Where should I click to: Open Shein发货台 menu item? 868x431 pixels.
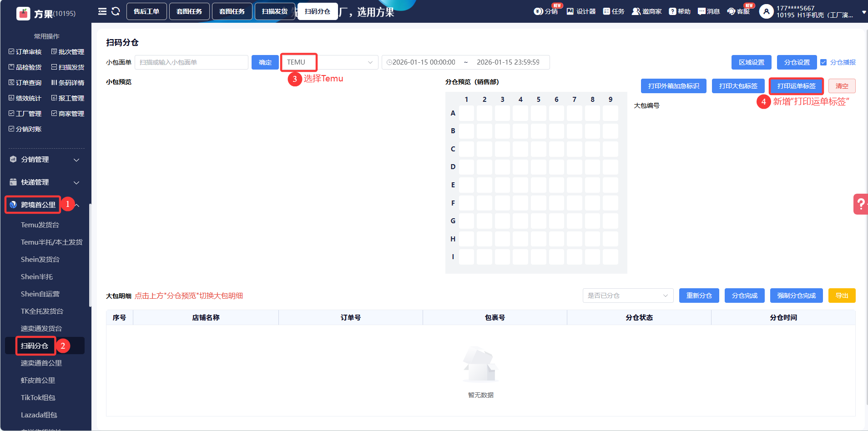40,260
